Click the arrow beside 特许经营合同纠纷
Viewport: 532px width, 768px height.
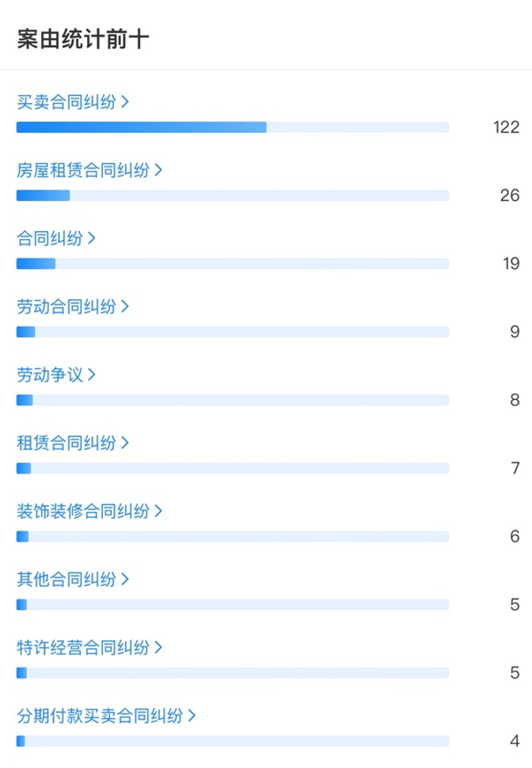click(x=159, y=647)
